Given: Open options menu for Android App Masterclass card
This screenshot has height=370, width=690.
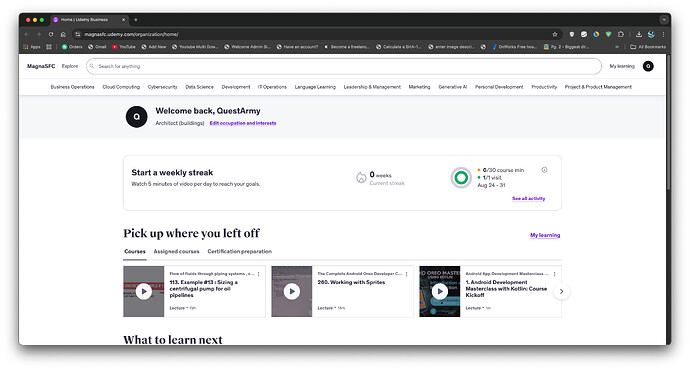Looking at the screenshot, I should 554,274.
